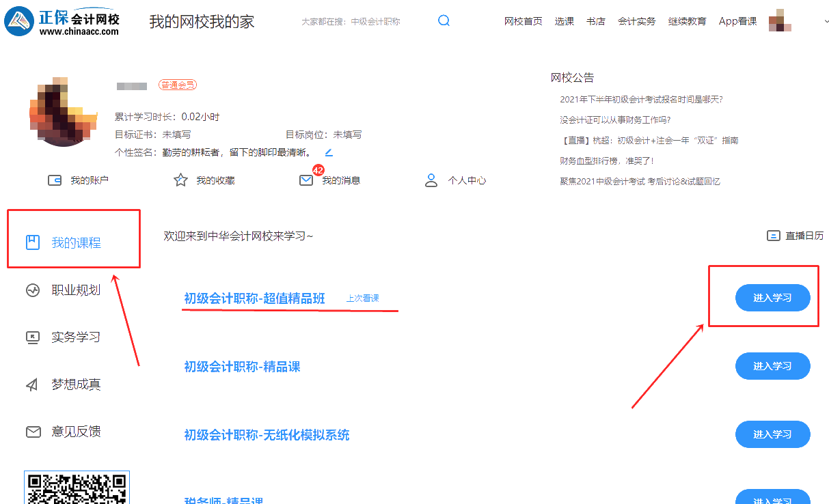Viewport: 829px width, 504px height.
Task: Open Personal Center person icon
Action: [x=431, y=180]
